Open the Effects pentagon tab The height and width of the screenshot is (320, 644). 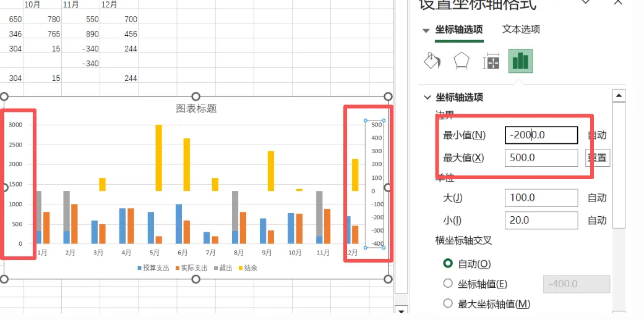tap(462, 61)
